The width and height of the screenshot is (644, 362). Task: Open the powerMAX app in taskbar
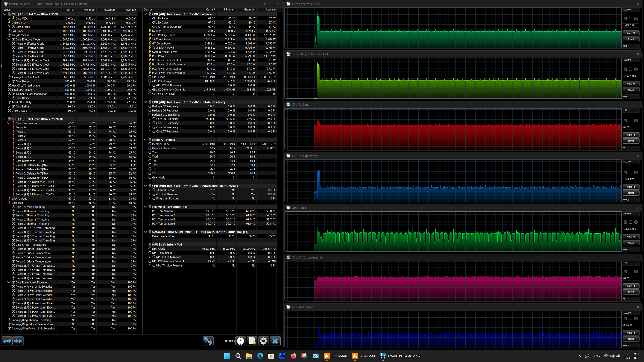335,356
